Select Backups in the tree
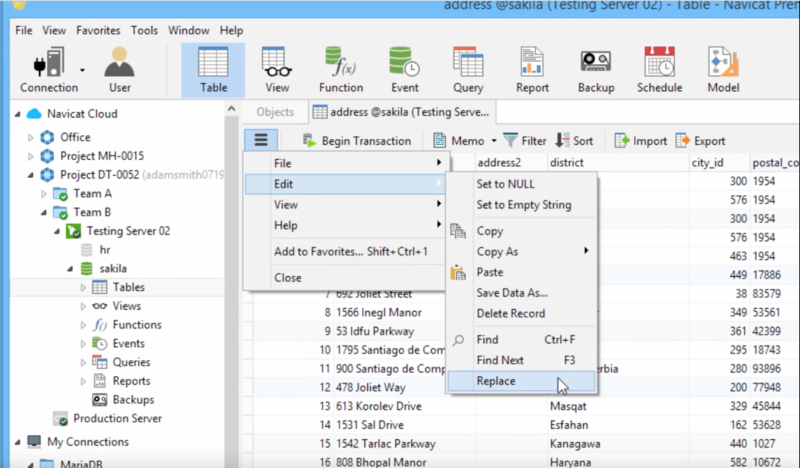 point(133,400)
